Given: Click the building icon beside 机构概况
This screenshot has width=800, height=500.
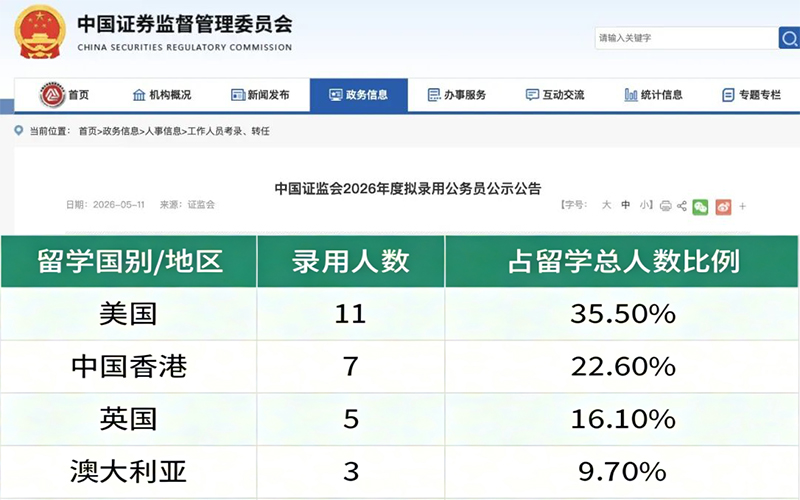Looking at the screenshot, I should pyautogui.click(x=139, y=95).
